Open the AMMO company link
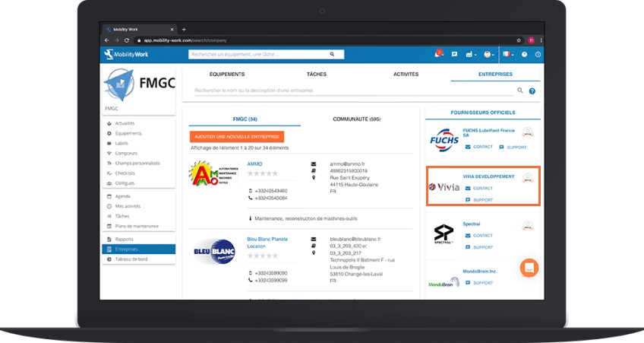 click(x=254, y=164)
